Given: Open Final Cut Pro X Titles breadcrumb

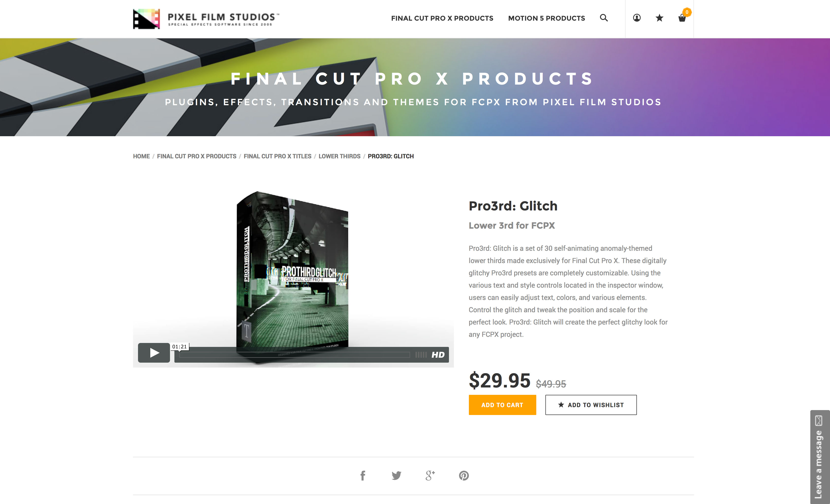Looking at the screenshot, I should (277, 156).
